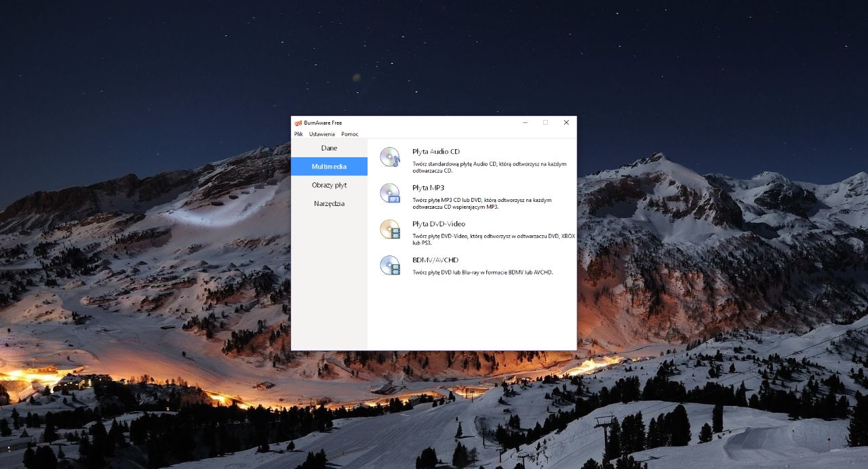Viewport: 868px width, 469px height.
Task: Click the DVD-Video description text
Action: point(494,239)
